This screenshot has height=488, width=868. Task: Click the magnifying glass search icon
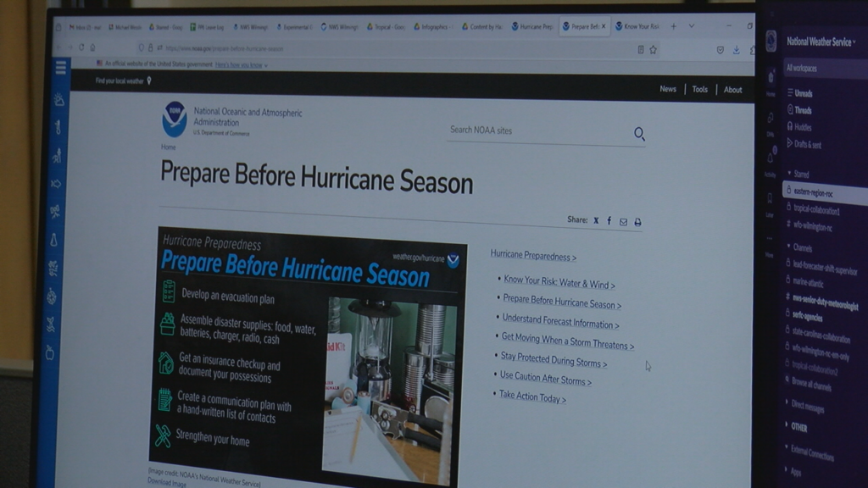click(x=639, y=133)
